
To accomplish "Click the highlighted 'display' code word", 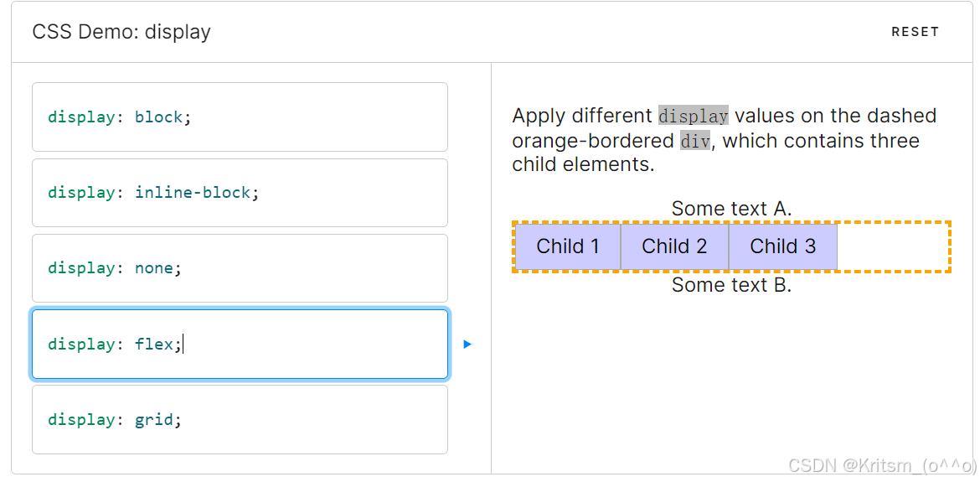I will [x=693, y=116].
